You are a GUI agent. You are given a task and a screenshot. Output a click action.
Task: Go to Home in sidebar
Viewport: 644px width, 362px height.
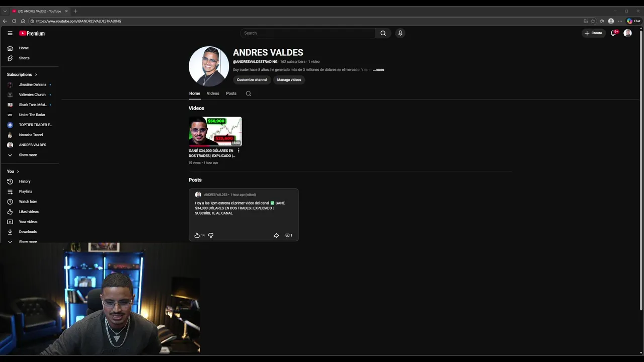coord(30,48)
